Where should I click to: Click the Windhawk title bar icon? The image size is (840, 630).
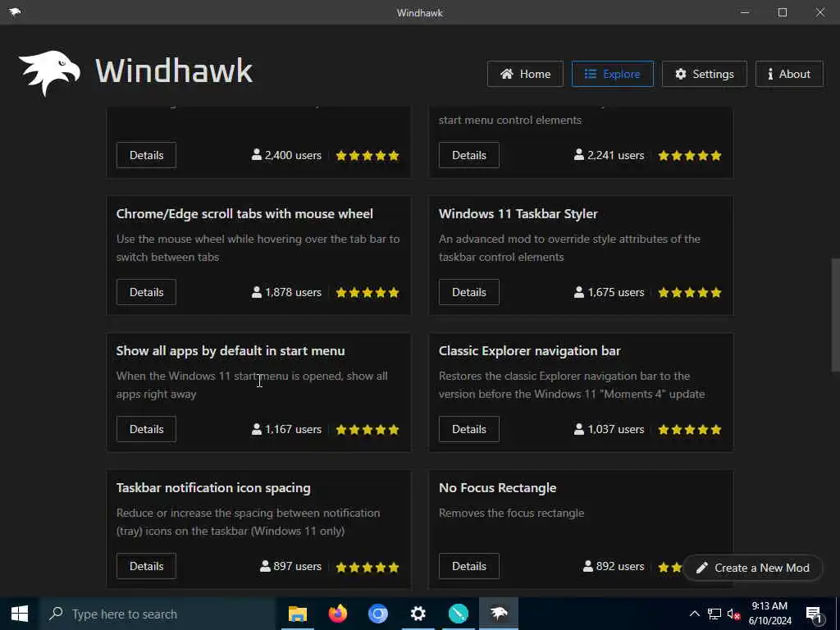[x=15, y=12]
